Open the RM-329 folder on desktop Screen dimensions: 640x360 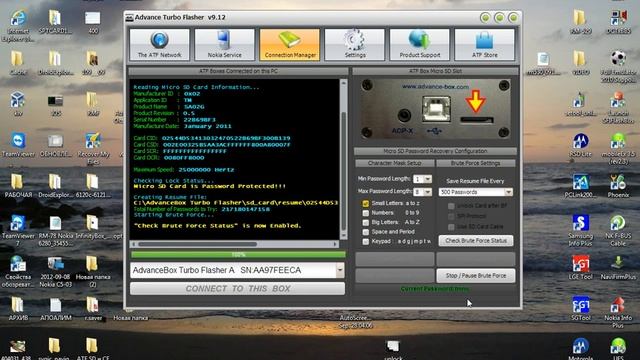pyautogui.click(x=580, y=22)
